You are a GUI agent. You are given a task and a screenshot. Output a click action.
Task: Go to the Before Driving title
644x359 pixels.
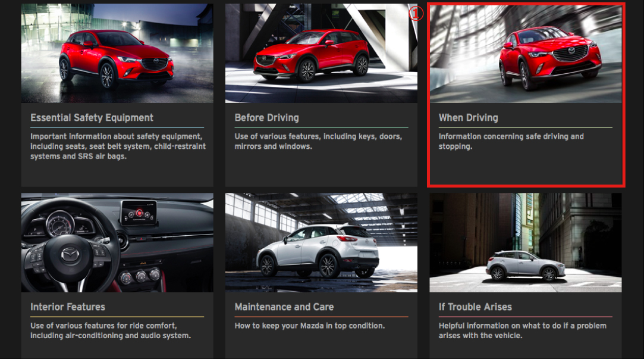pos(266,118)
